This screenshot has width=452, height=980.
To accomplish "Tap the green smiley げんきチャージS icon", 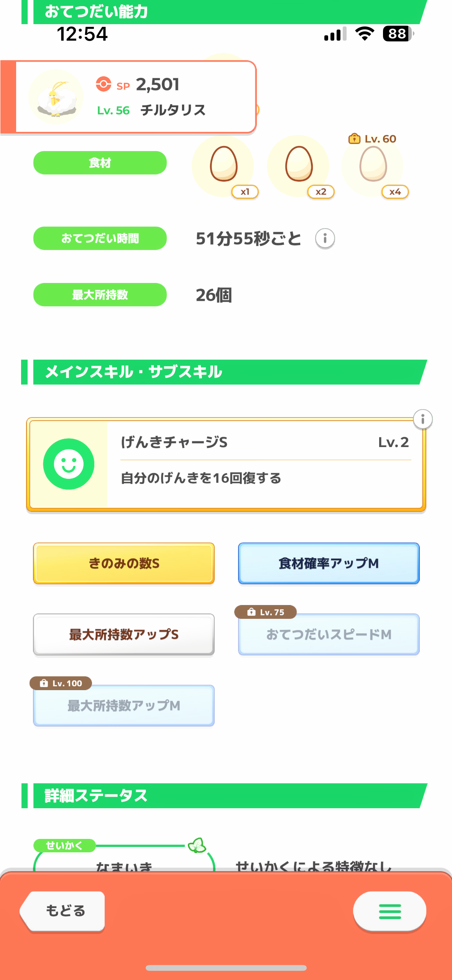I will coord(69,464).
